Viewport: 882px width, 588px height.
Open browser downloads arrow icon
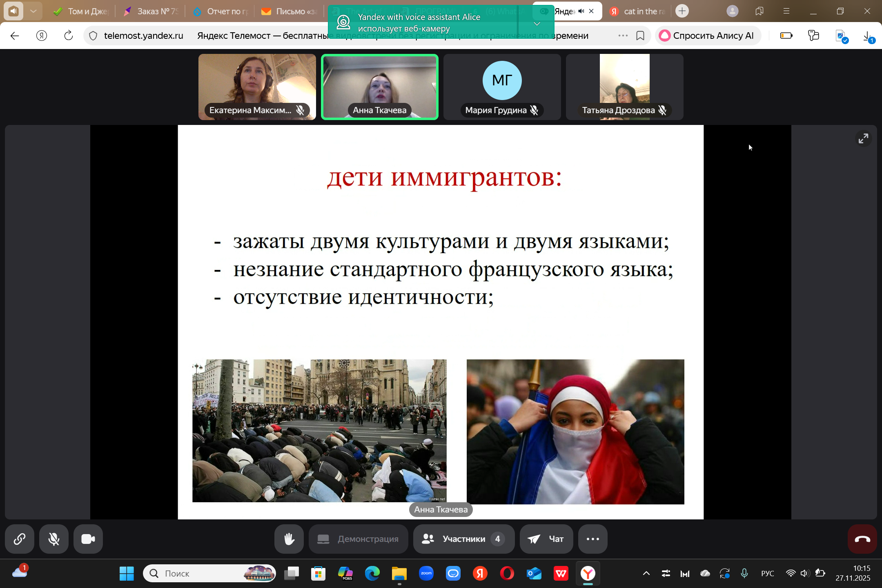tap(867, 36)
